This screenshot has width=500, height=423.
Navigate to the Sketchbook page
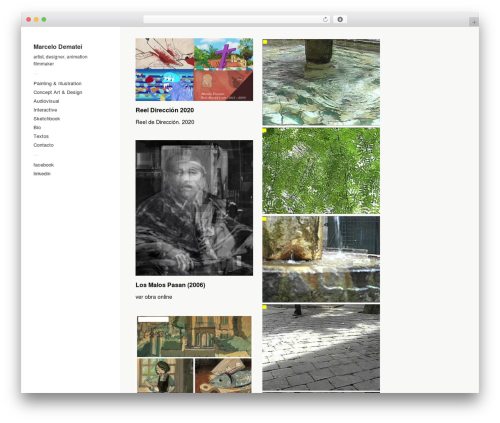tap(47, 119)
